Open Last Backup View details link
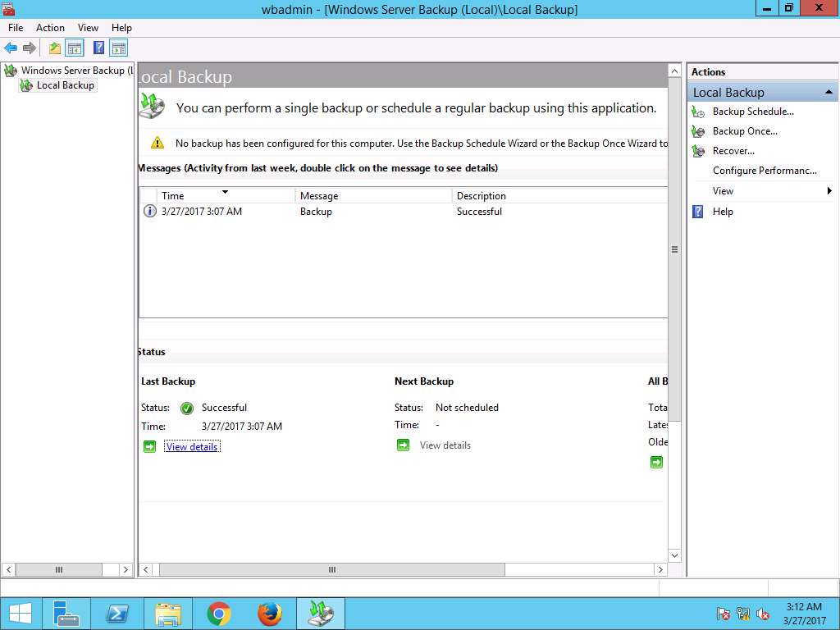840x630 pixels. point(192,447)
